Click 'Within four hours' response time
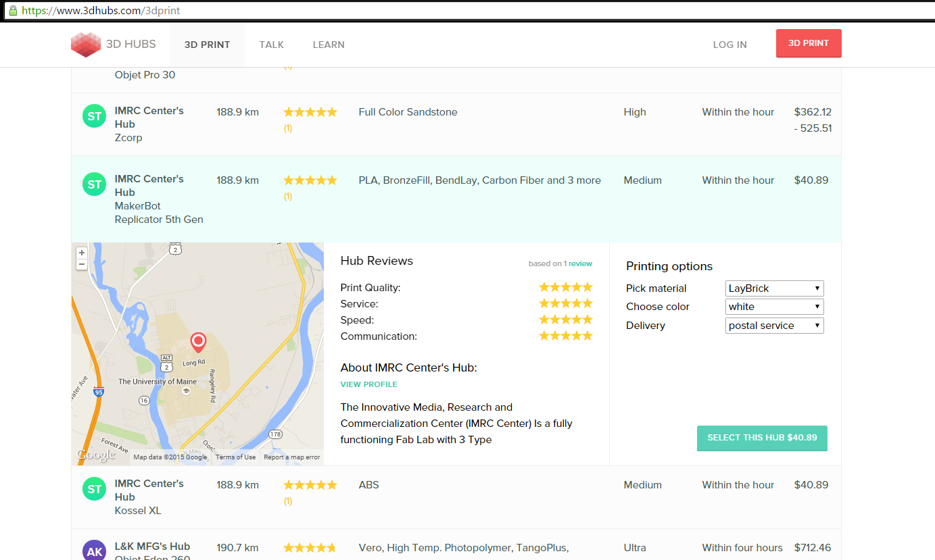The width and height of the screenshot is (935, 560). [x=742, y=548]
